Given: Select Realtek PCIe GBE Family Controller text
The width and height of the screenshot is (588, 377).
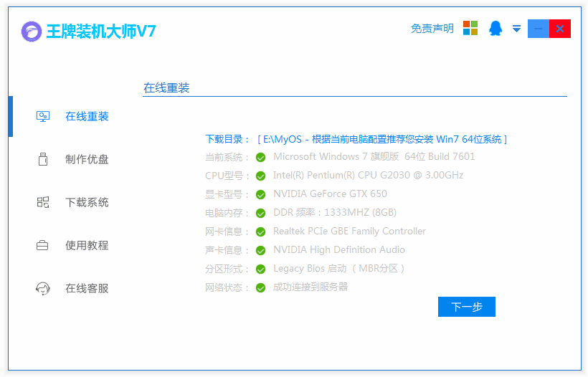Looking at the screenshot, I should click(349, 232).
